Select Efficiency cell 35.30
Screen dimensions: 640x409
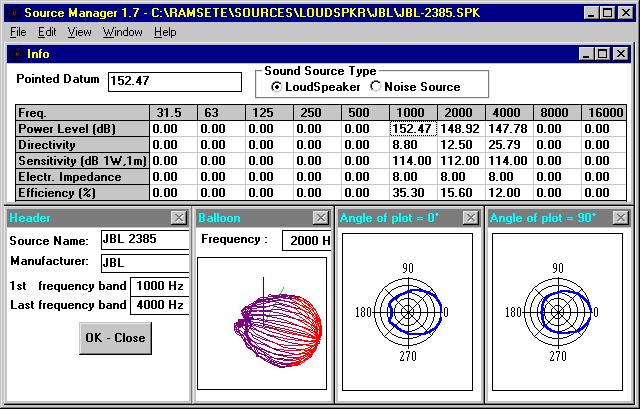pyautogui.click(x=413, y=193)
